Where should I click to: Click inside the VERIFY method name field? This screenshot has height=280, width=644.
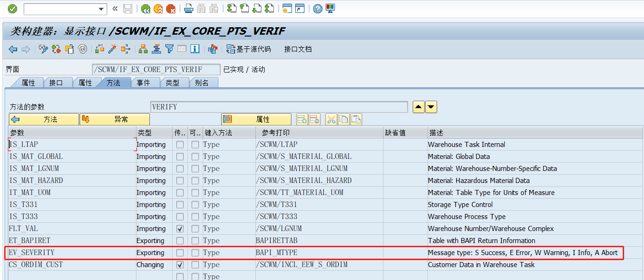coord(278,106)
